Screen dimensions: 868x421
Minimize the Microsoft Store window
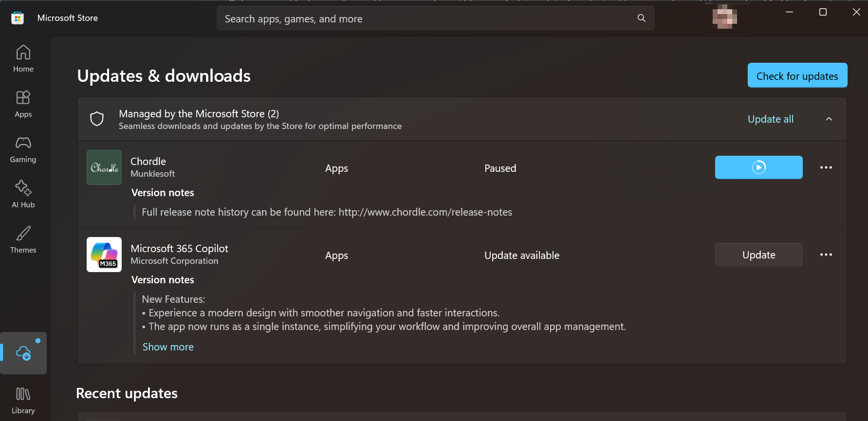pyautogui.click(x=790, y=12)
